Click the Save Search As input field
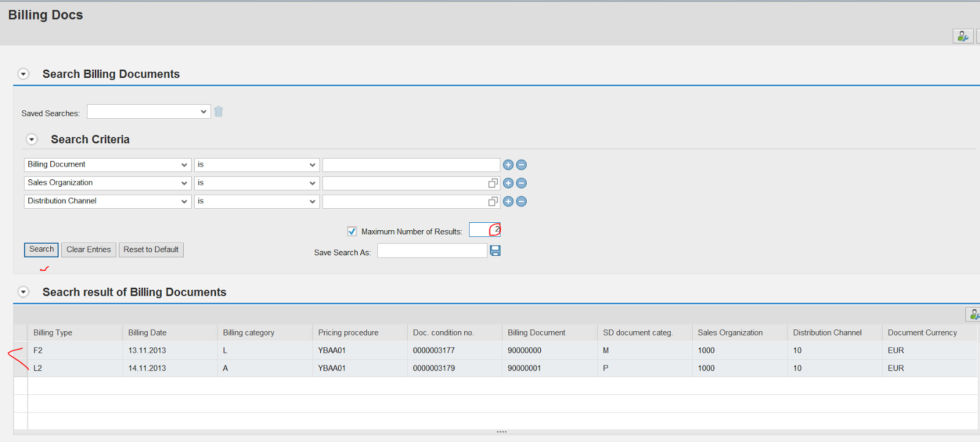 (x=432, y=251)
